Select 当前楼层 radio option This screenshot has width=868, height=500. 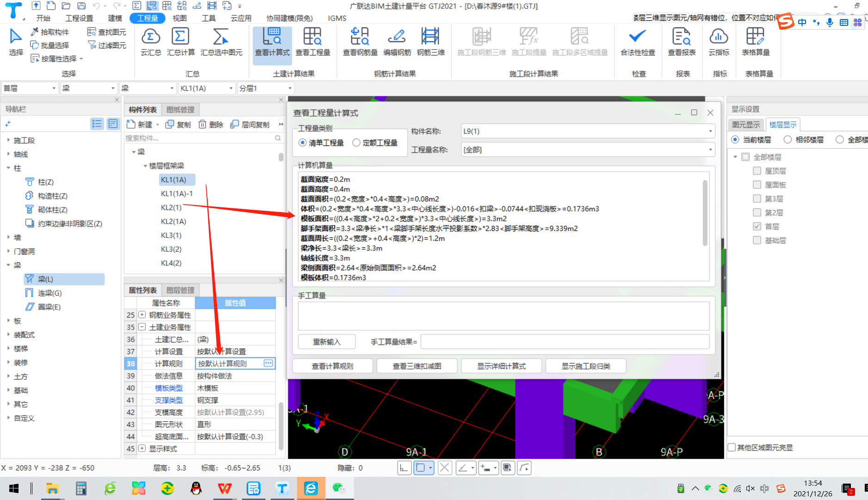735,140
